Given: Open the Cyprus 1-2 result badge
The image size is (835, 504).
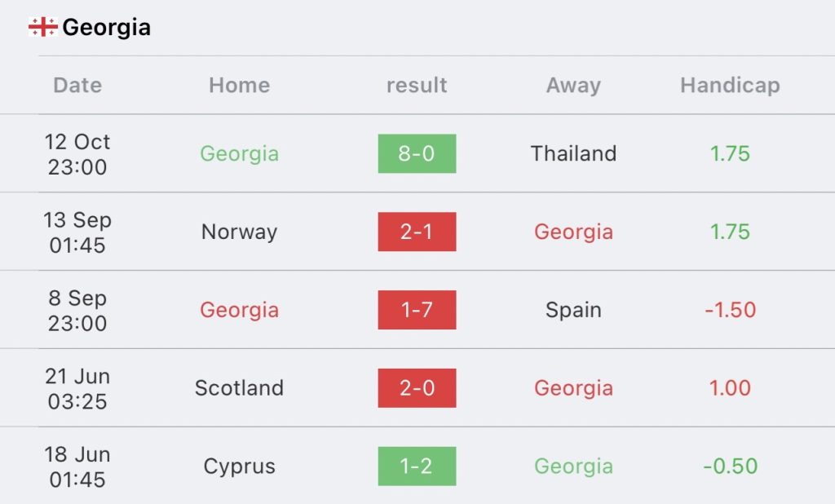Looking at the screenshot, I should 417,466.
